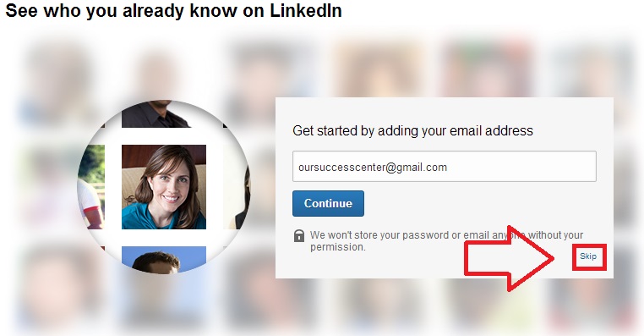Select the man in dark shirt photo
Image resolution: width=644 pixels, height=336 pixels.
click(x=157, y=114)
